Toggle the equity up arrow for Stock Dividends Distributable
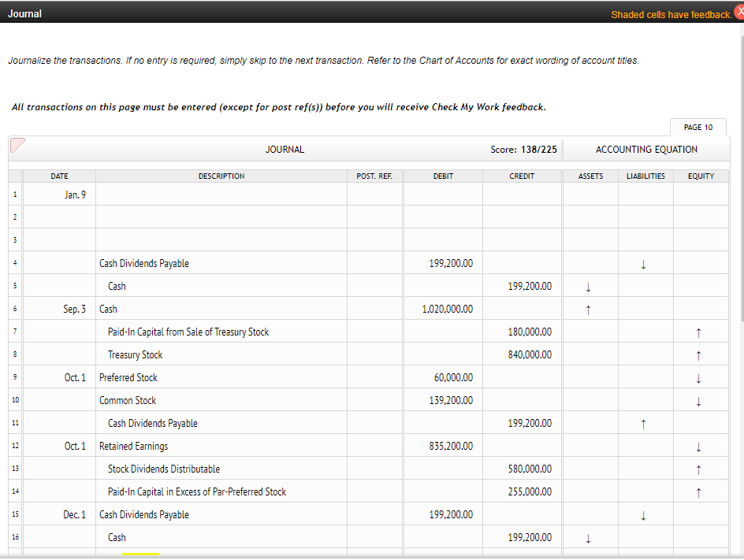 (x=697, y=469)
